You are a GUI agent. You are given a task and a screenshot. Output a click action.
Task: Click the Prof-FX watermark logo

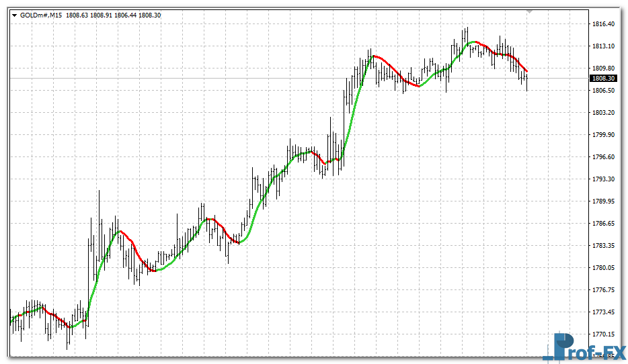click(x=584, y=347)
